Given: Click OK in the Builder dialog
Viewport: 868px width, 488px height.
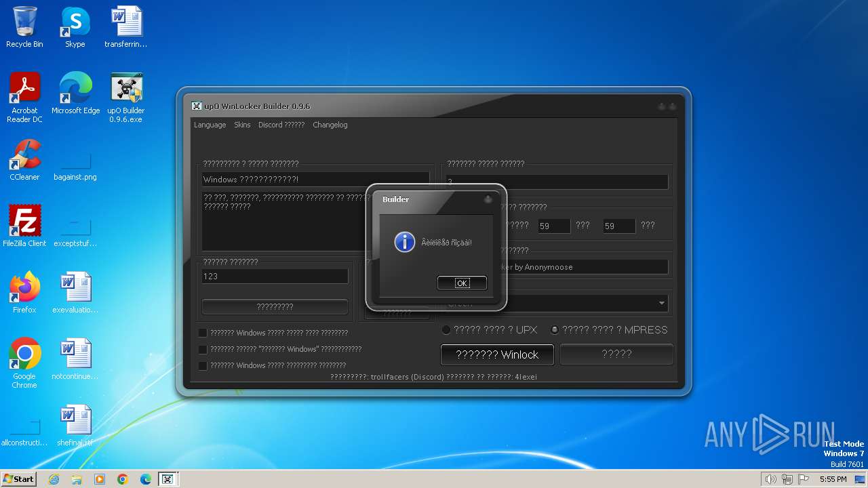Looking at the screenshot, I should point(462,283).
